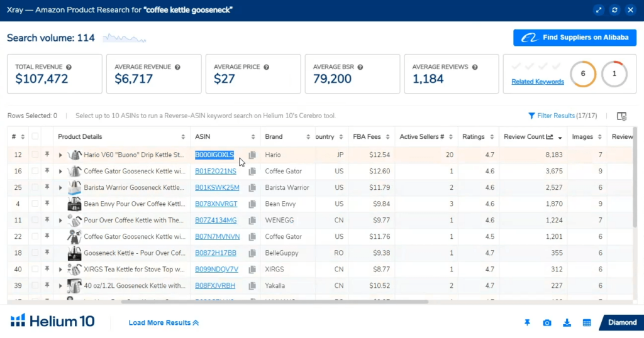Pin the BelleGuppy Gooseneck Kettle row
Viewport: 644px width, 338px height.
click(47, 253)
